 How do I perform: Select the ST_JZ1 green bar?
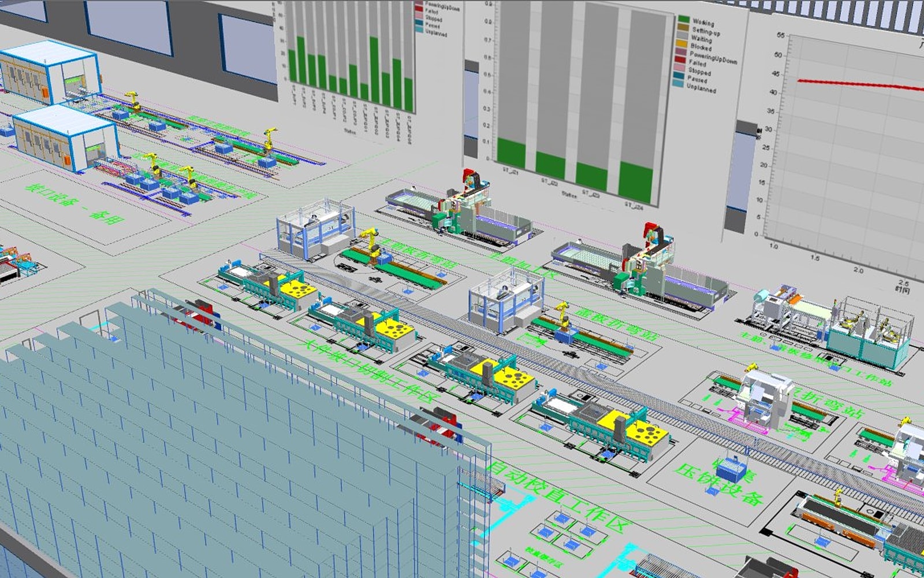tap(511, 153)
